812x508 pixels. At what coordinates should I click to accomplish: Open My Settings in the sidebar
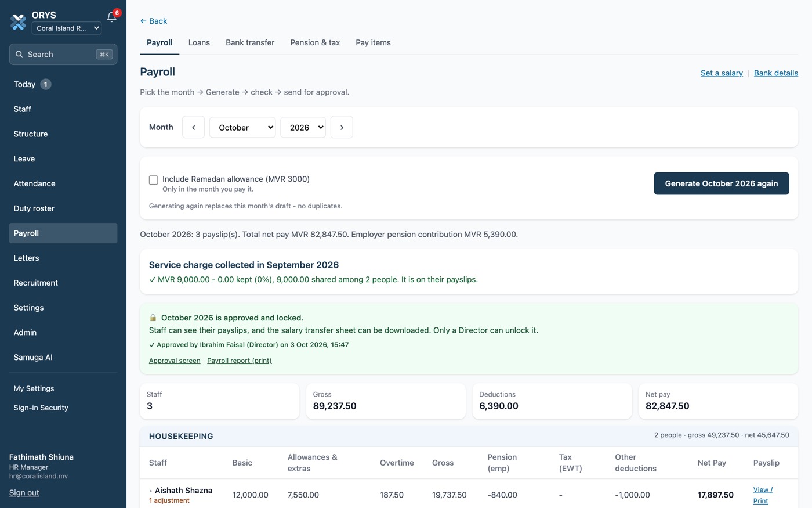pyautogui.click(x=63, y=388)
